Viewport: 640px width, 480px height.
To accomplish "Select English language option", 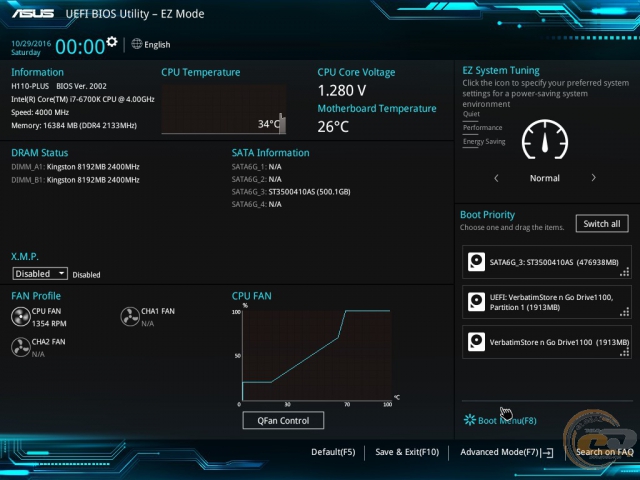I will pos(157,44).
